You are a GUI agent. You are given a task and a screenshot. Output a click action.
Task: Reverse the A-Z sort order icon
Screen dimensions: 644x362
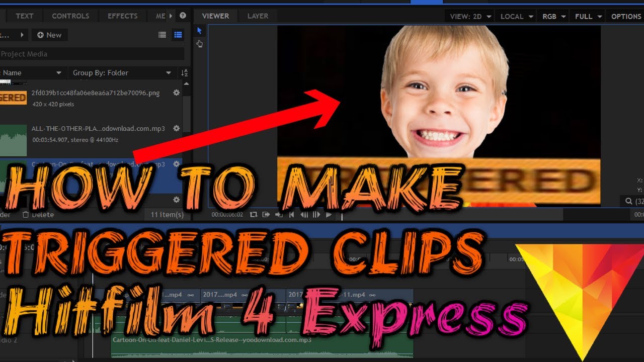(x=184, y=72)
